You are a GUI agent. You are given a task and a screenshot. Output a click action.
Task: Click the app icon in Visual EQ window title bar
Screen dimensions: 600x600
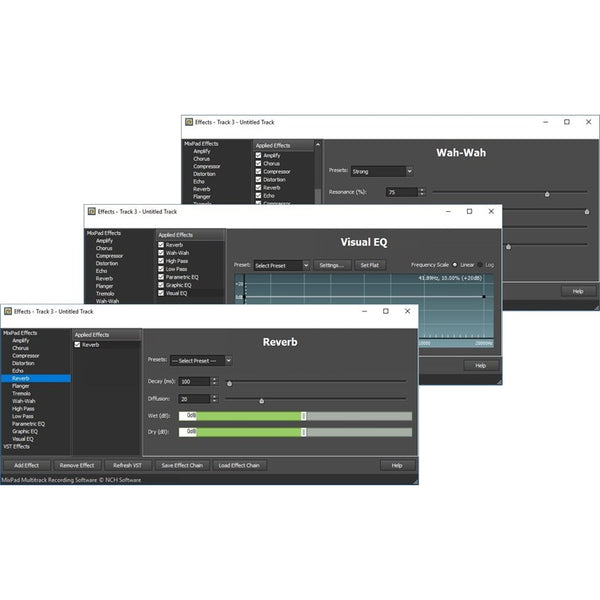point(91,211)
